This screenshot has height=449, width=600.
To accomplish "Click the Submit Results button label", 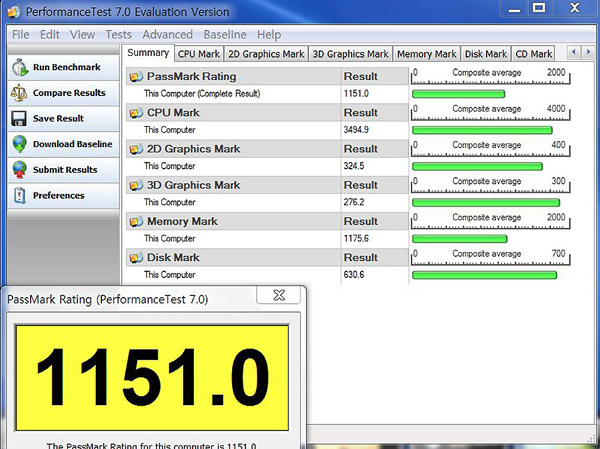I will point(65,170).
